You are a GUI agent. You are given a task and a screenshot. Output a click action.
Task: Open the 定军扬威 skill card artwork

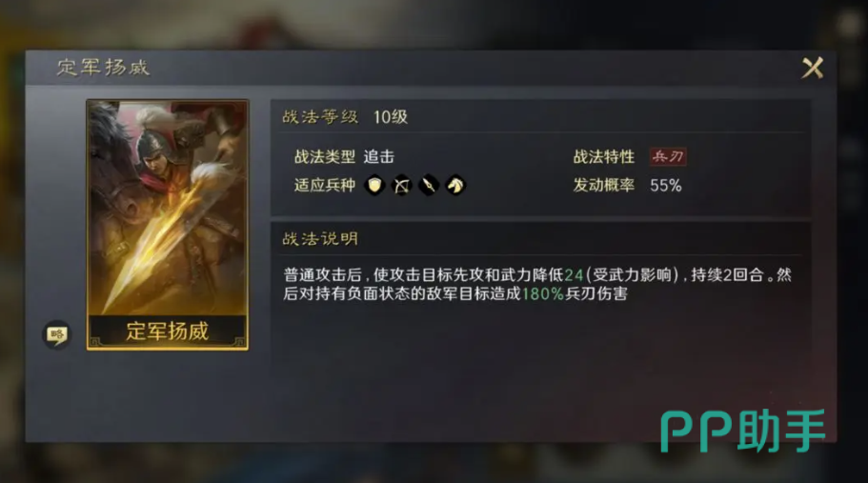(167, 208)
